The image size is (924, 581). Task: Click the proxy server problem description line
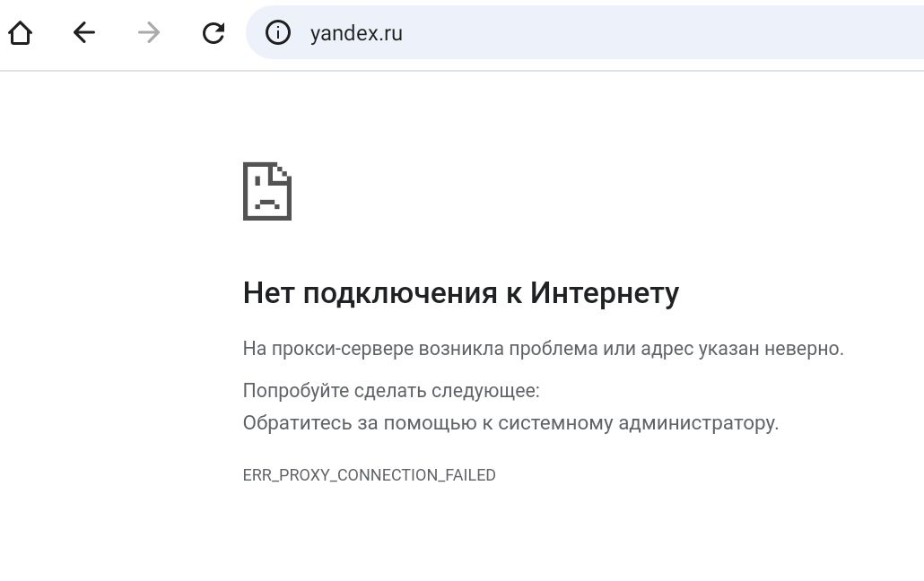543,349
